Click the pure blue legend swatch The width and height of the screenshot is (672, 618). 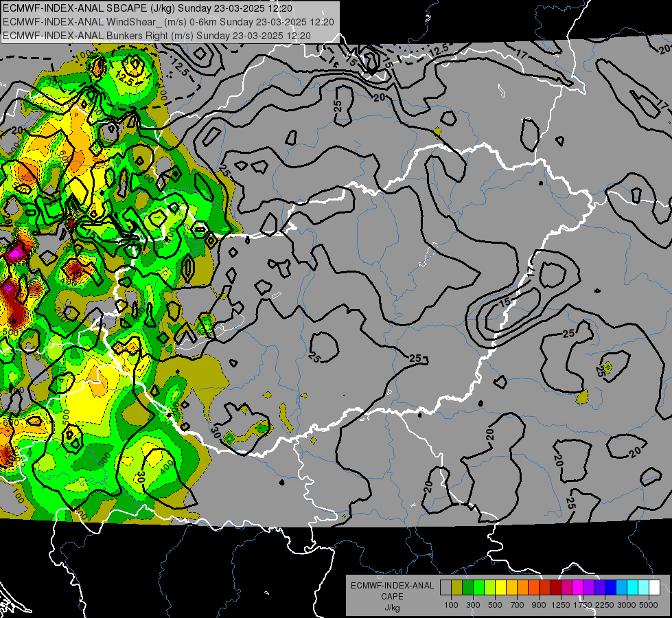click(x=611, y=587)
